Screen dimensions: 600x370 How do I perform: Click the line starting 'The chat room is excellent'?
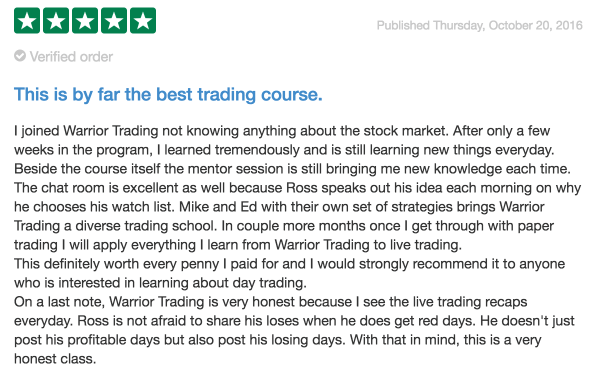pos(297,188)
